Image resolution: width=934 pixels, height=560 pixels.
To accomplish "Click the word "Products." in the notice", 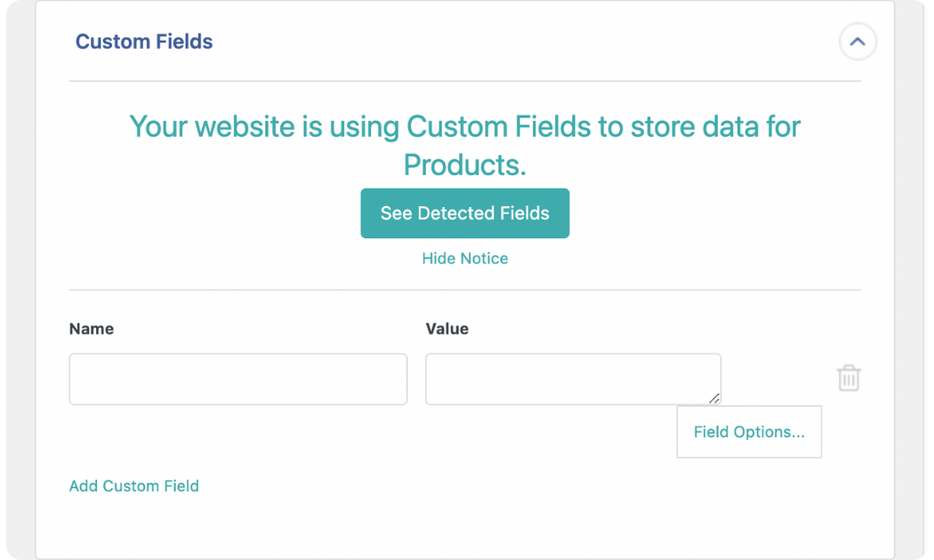I will [x=464, y=164].
